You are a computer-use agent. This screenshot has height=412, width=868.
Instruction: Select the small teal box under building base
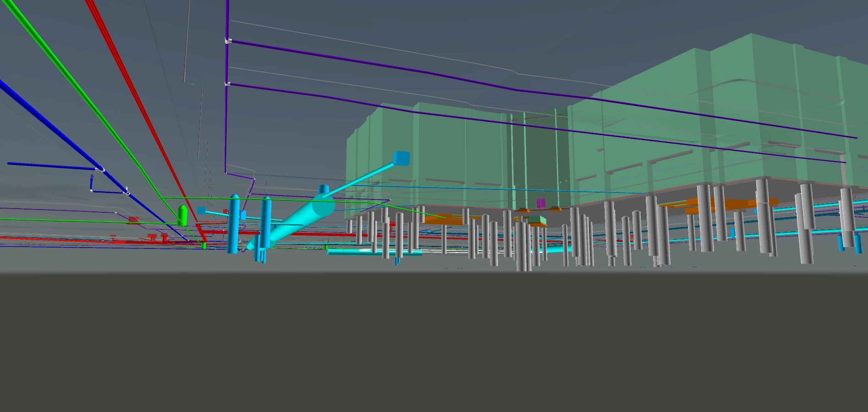tap(538, 221)
